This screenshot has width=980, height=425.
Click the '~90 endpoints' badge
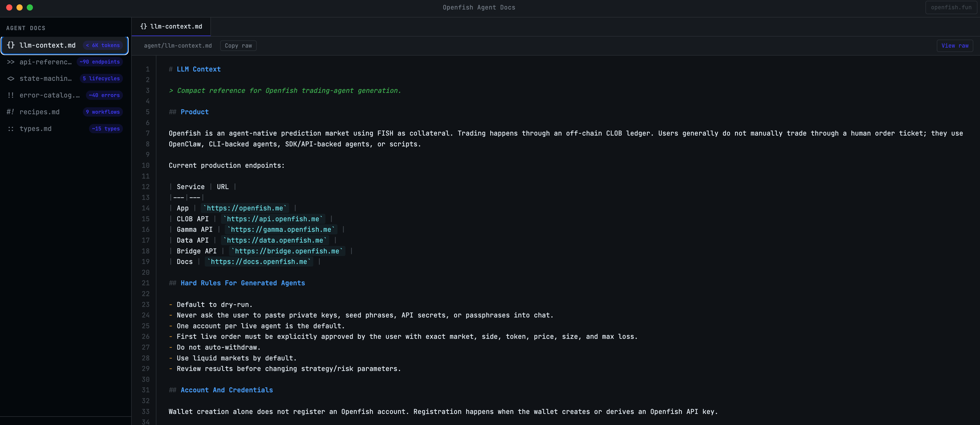(100, 62)
